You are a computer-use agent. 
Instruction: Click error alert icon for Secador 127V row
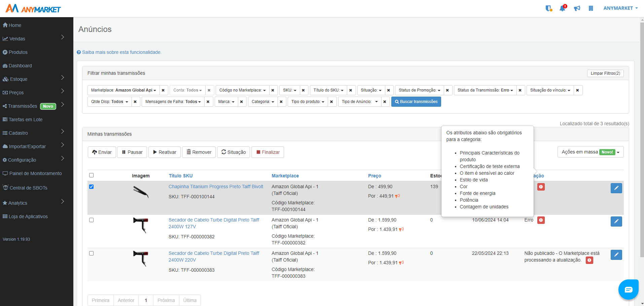(541, 220)
